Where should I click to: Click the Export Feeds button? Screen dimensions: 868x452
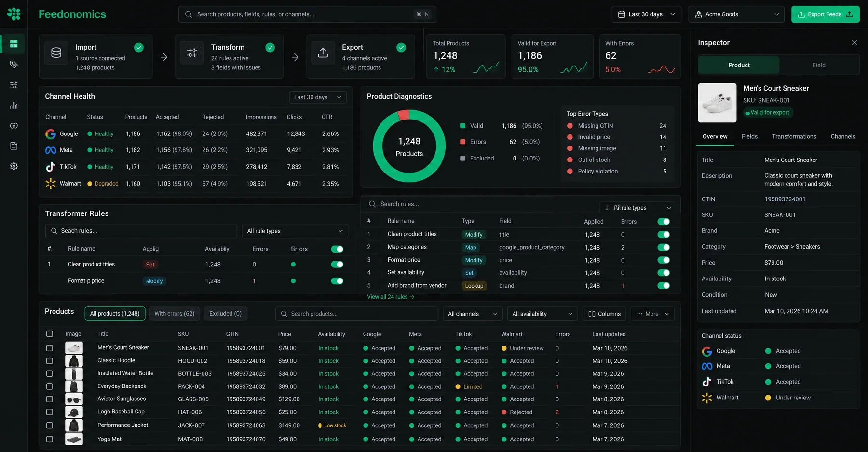(825, 14)
